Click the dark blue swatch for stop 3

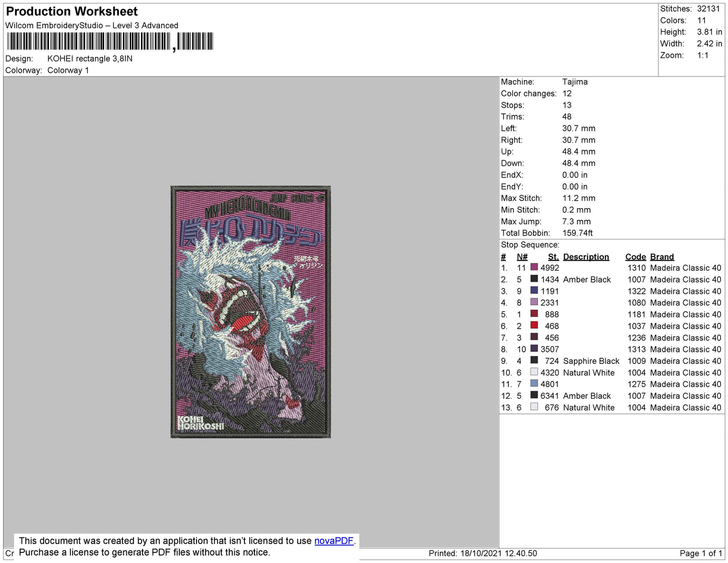point(534,290)
